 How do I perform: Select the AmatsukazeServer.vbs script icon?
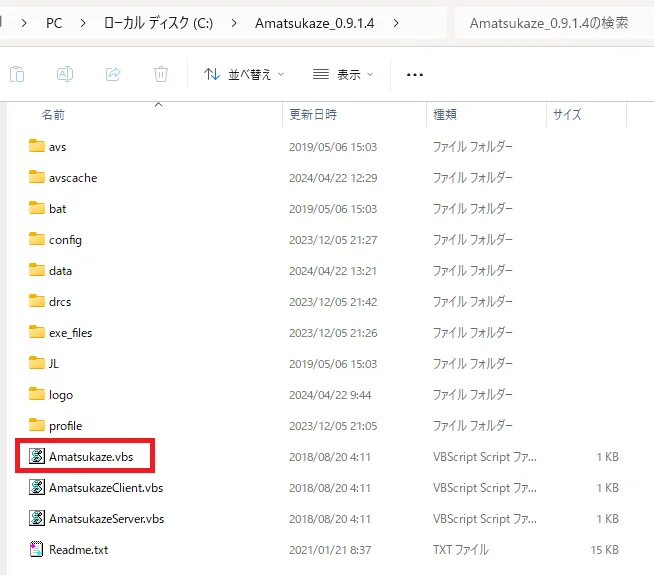[37, 519]
